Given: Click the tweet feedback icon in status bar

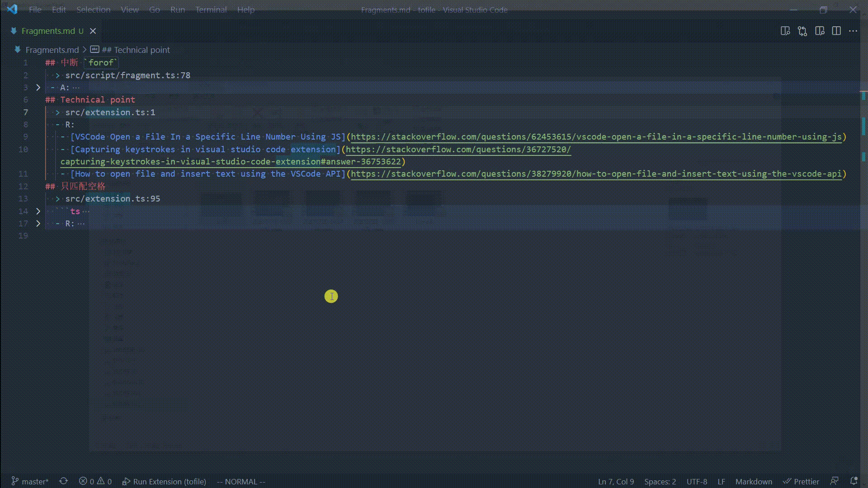Looking at the screenshot, I should click(x=834, y=481).
